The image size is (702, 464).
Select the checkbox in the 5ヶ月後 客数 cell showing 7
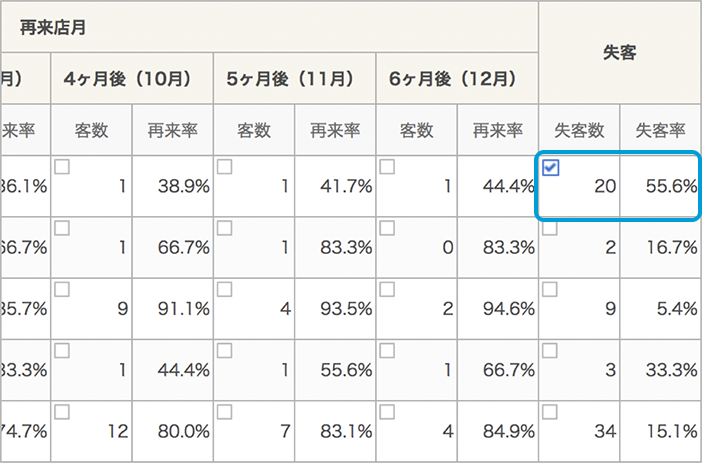(224, 412)
